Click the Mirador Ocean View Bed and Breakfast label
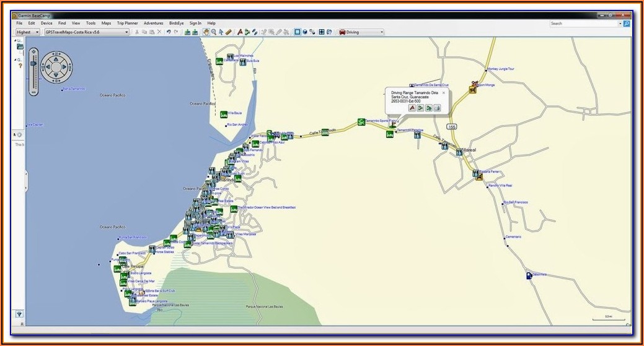The image size is (644, 346). pos(267,207)
